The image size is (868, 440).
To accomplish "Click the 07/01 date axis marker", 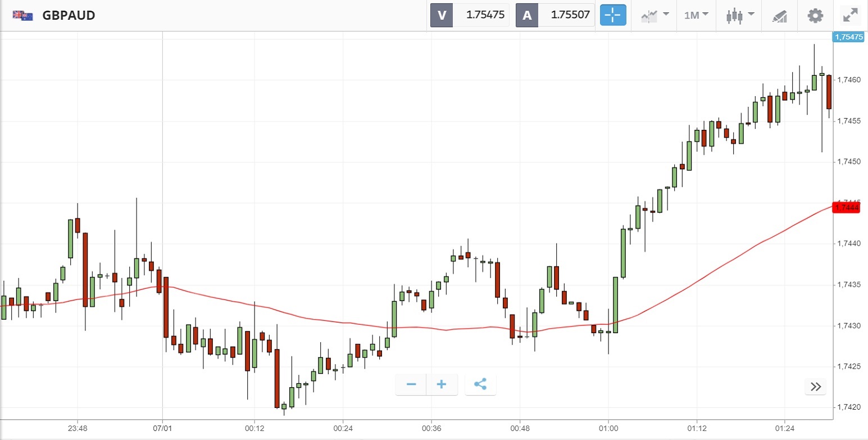I will pyautogui.click(x=162, y=428).
